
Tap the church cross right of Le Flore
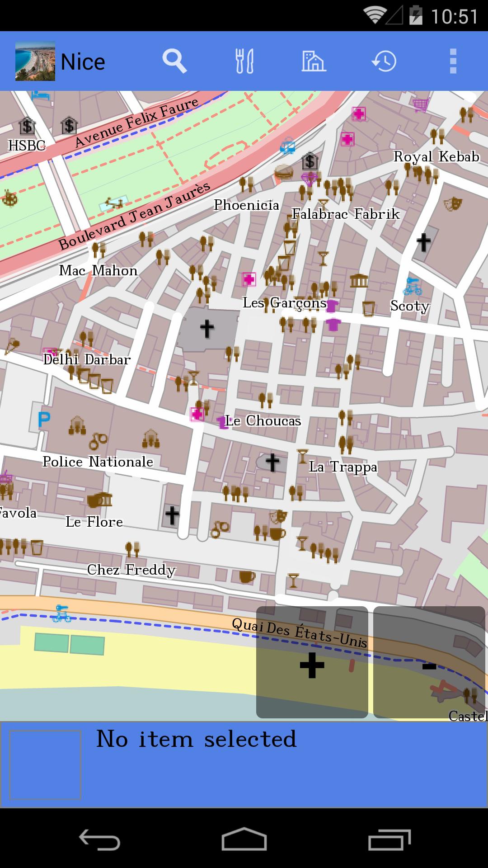[x=172, y=515]
